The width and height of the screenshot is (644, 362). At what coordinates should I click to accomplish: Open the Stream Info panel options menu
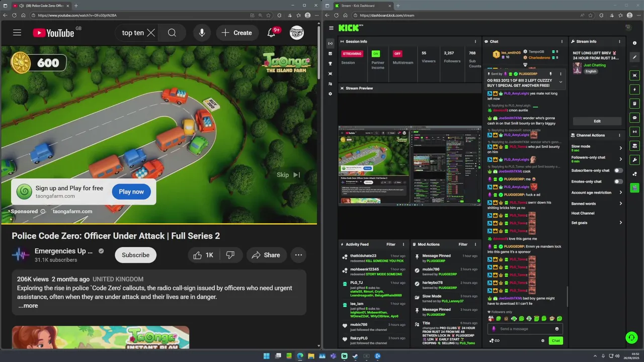[x=619, y=42]
